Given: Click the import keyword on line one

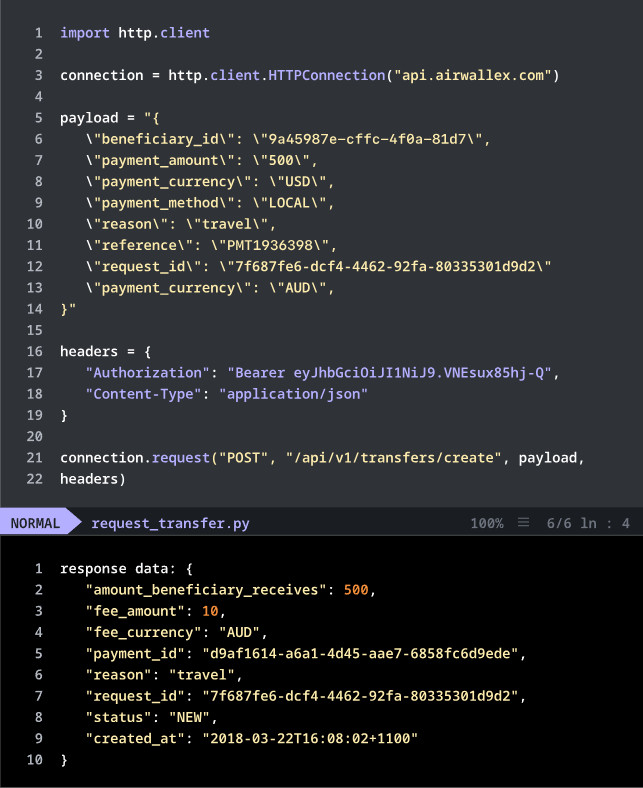Looking at the screenshot, I should coord(85,33).
